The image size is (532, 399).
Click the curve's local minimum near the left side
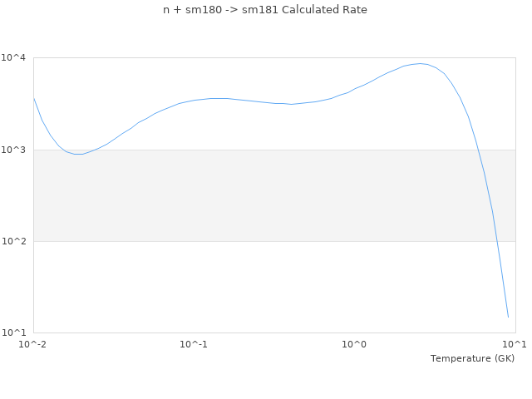[79, 154]
